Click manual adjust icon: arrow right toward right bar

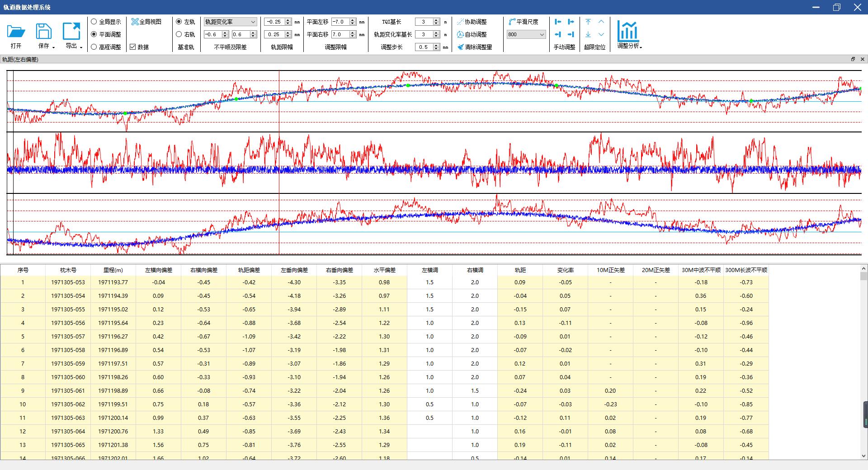pos(571,34)
